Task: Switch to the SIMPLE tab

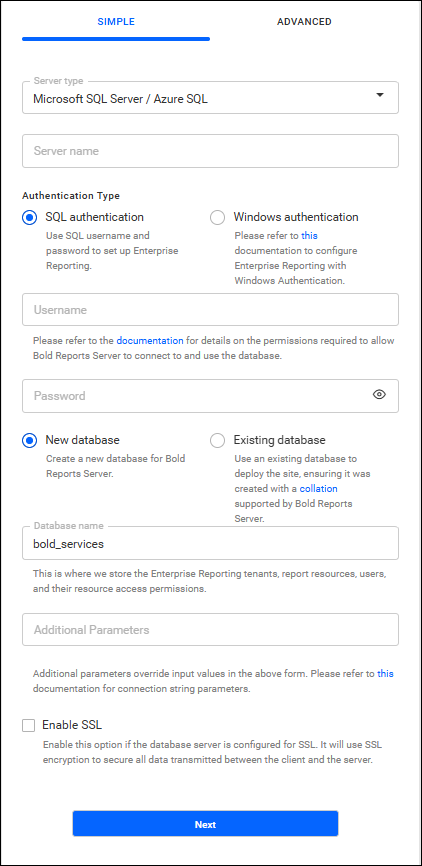Action: click(x=116, y=22)
